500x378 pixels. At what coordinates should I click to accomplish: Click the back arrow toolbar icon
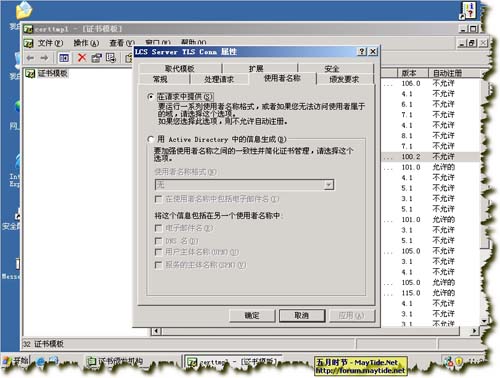pyautogui.click(x=30, y=58)
